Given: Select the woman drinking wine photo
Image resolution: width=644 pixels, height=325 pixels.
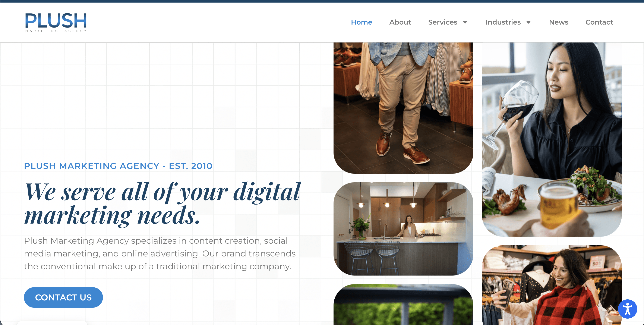Looking at the screenshot, I should point(552,139).
